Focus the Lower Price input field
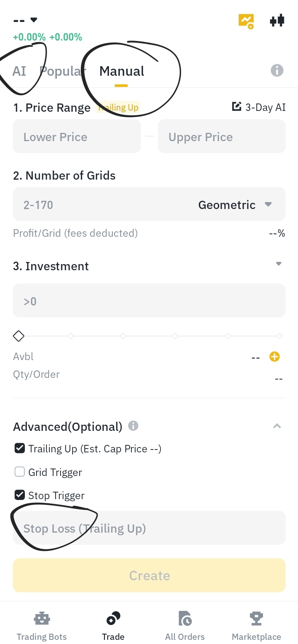 pos(77,137)
